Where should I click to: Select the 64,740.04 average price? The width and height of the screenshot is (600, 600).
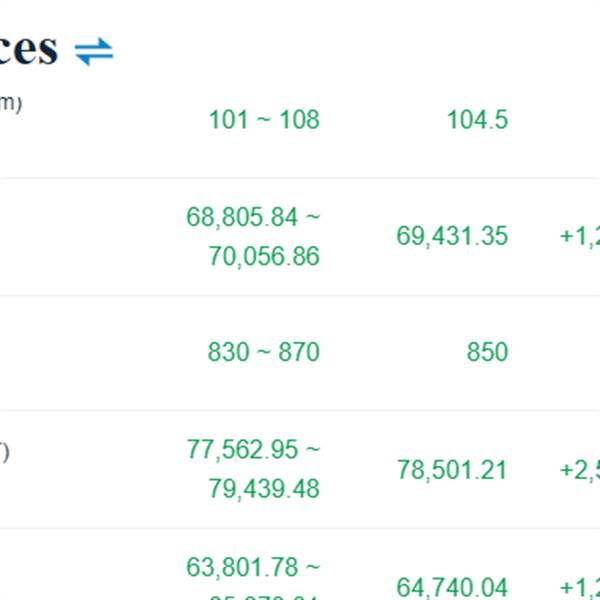(x=452, y=587)
